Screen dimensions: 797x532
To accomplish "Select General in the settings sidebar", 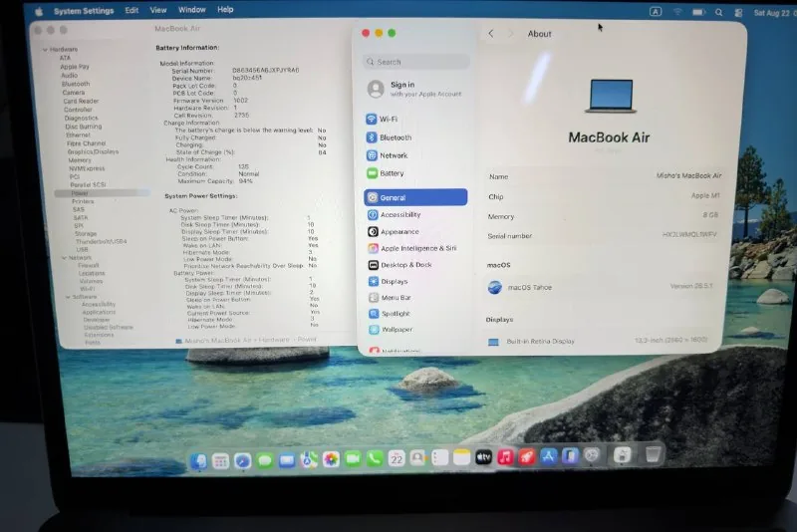I will pos(415,197).
